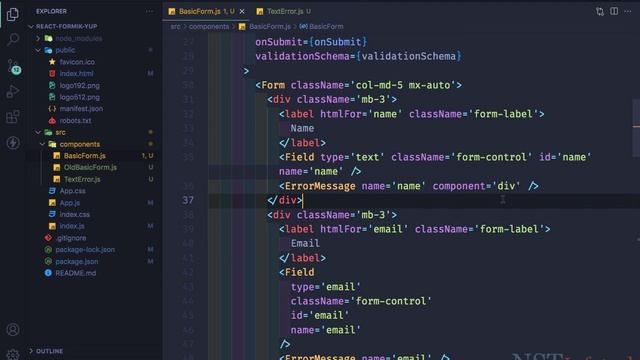The width and height of the screenshot is (640, 360).
Task: Click the components breadcrumb segment
Action: pyautogui.click(x=209, y=27)
